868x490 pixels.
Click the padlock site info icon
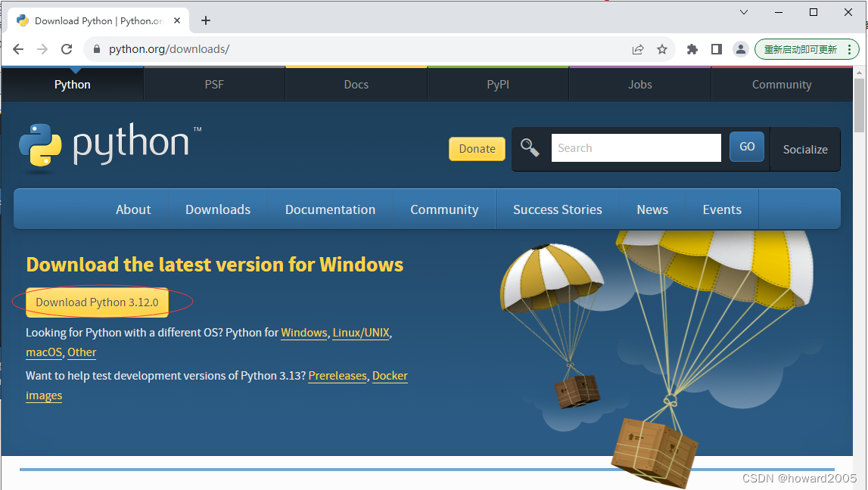97,49
